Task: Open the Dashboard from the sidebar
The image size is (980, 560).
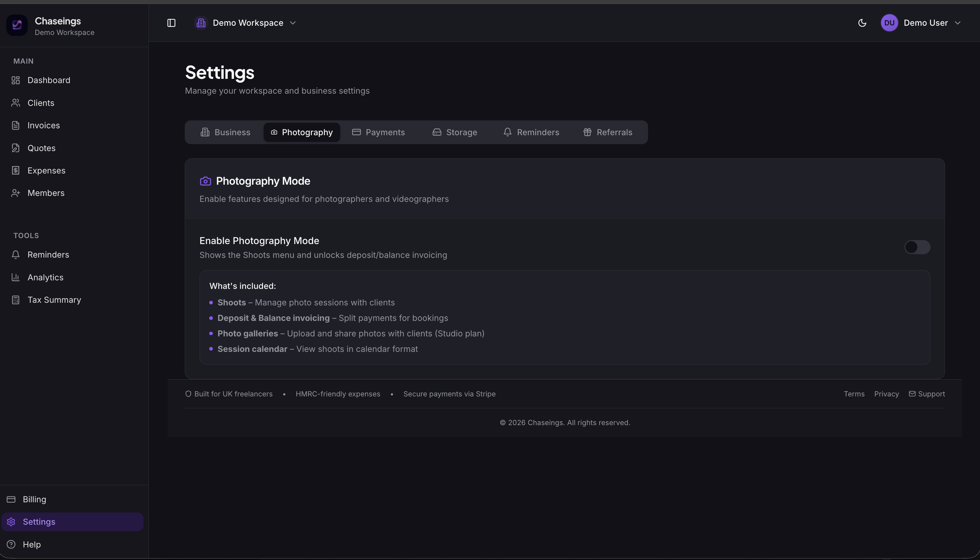Action: point(49,80)
